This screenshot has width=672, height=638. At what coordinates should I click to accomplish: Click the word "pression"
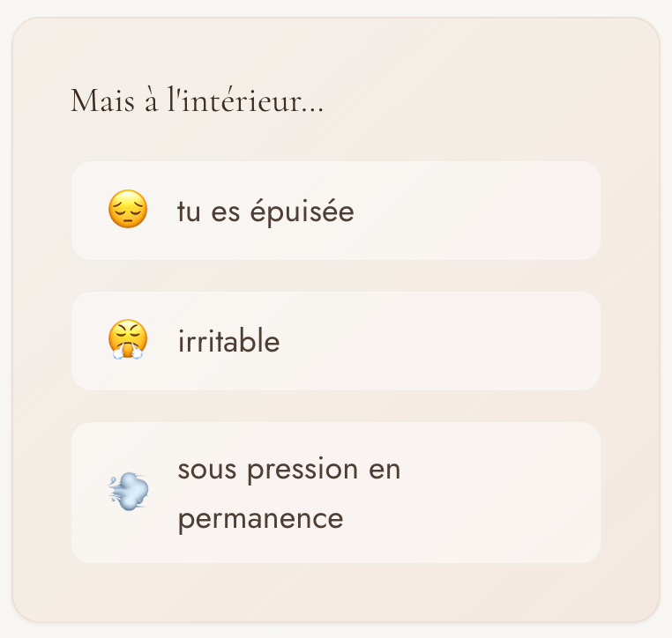point(302,470)
